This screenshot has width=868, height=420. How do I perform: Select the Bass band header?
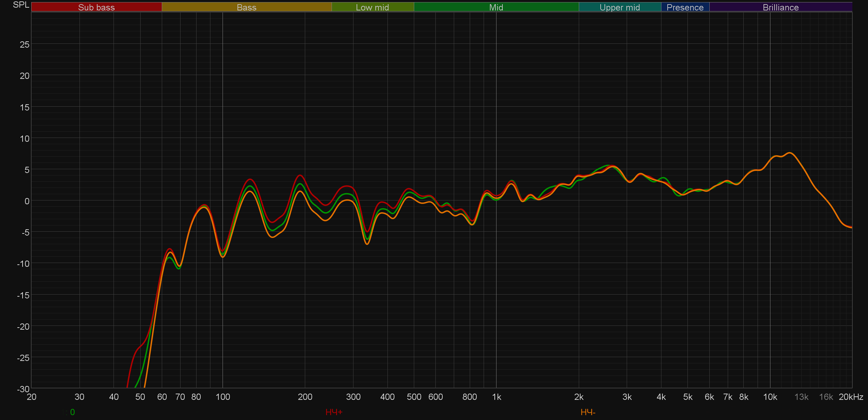pos(247,7)
